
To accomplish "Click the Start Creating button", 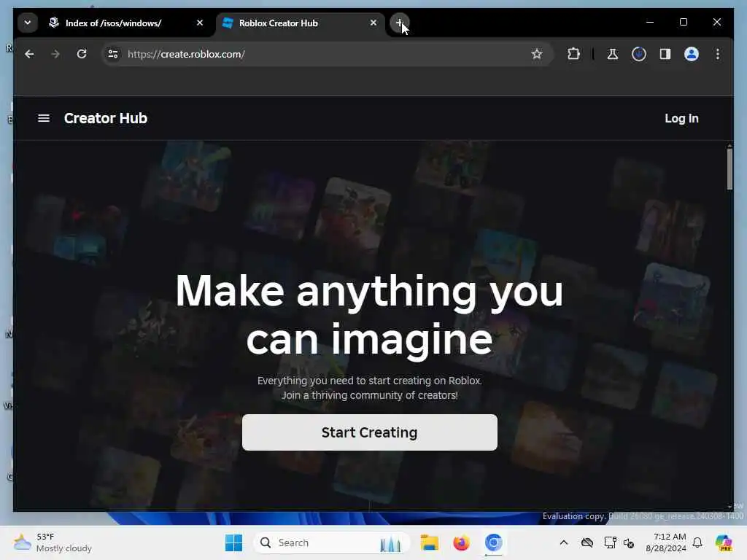I will coord(369,432).
